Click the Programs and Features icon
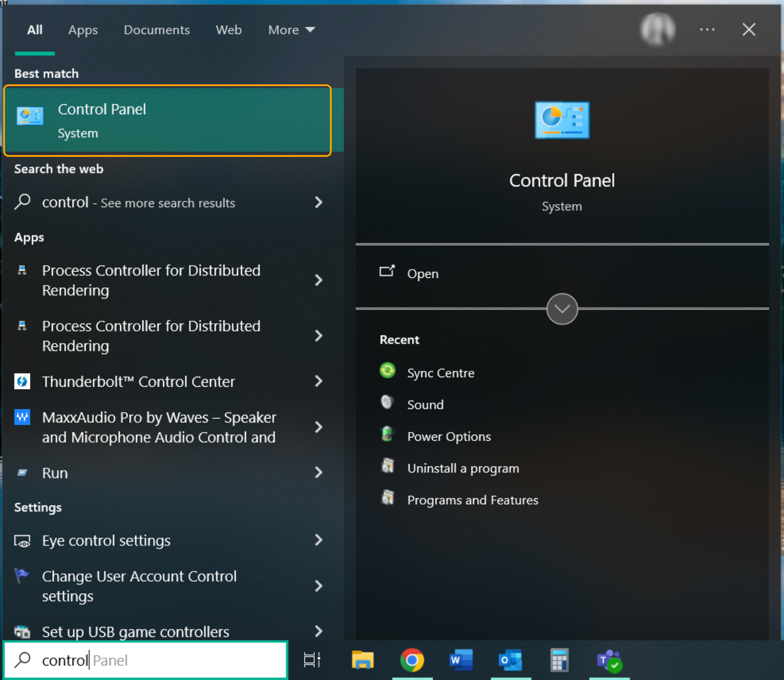Image resolution: width=784 pixels, height=680 pixels. point(388,497)
